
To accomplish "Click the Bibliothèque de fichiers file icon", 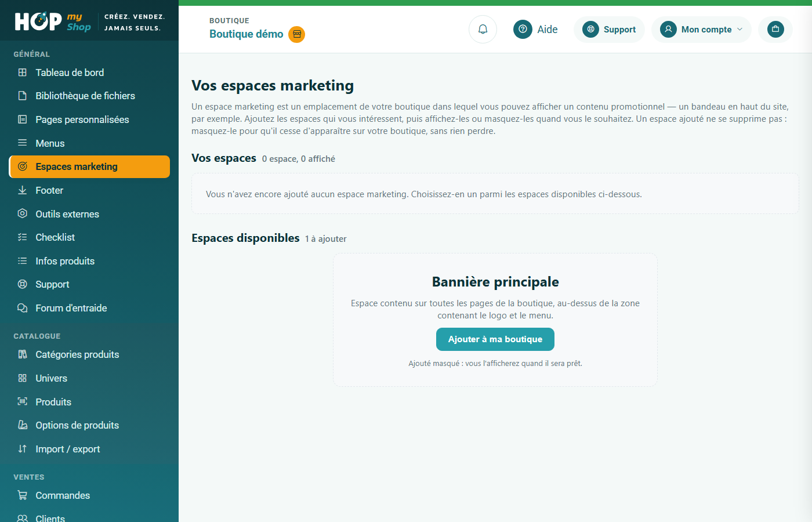I will (x=23, y=96).
